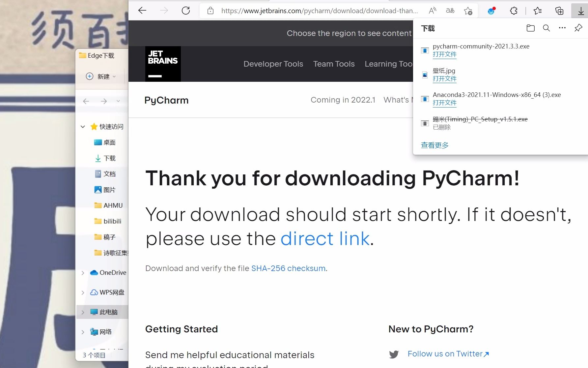Expand OneDrive in Explorer tree
The image size is (588, 368).
(83, 273)
